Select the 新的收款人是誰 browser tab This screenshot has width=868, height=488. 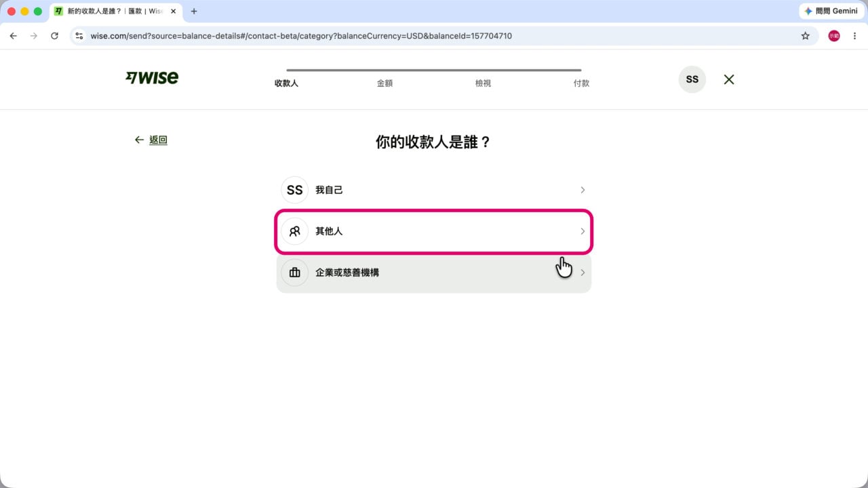click(115, 11)
